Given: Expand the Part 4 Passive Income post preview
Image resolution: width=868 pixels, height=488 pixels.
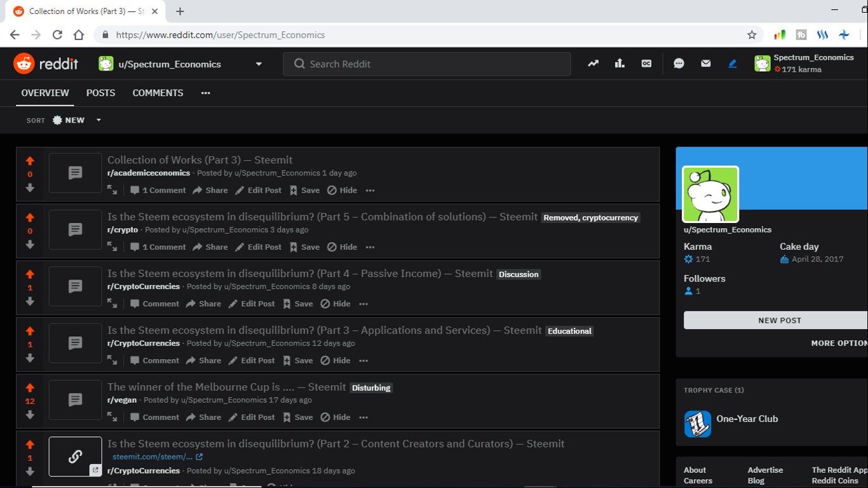Looking at the screenshot, I should (x=112, y=304).
